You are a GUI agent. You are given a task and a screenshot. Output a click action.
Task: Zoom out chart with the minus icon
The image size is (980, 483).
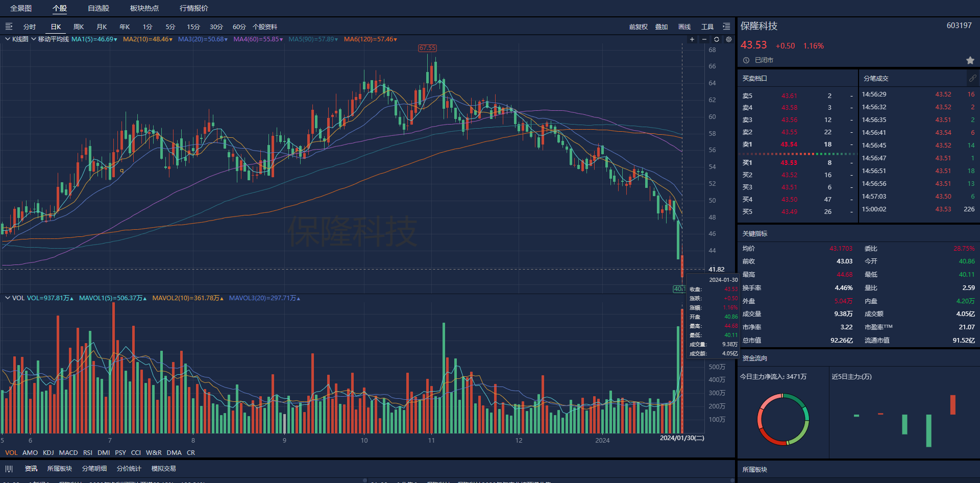point(704,39)
